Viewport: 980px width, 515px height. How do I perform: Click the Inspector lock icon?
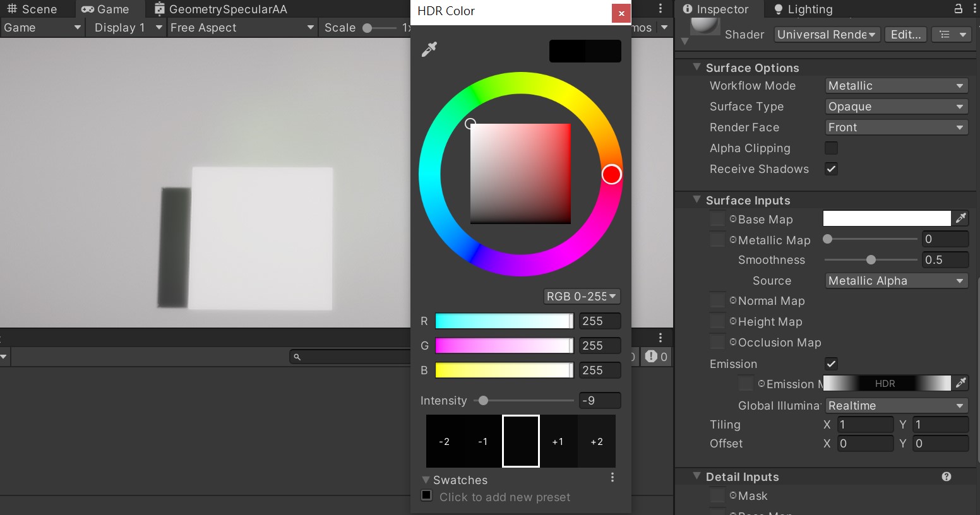pos(959,9)
